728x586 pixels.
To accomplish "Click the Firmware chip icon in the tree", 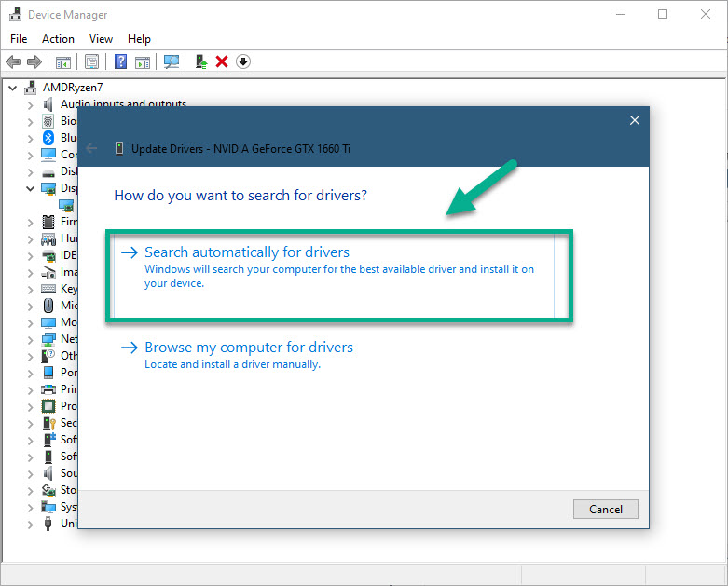I will point(48,222).
